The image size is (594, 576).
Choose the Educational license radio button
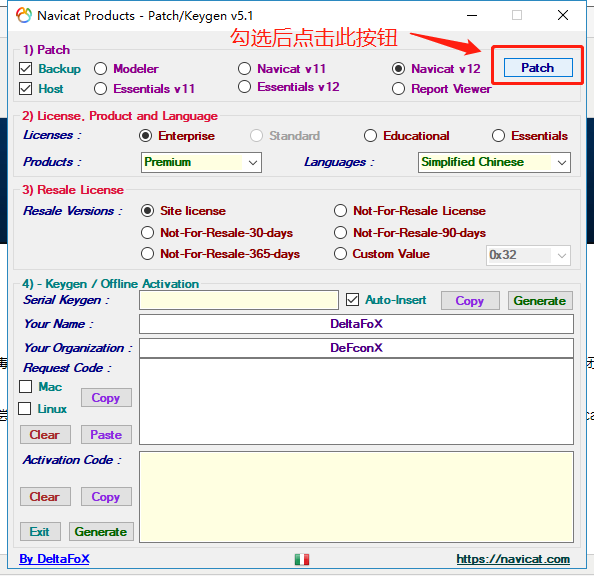tap(370, 136)
